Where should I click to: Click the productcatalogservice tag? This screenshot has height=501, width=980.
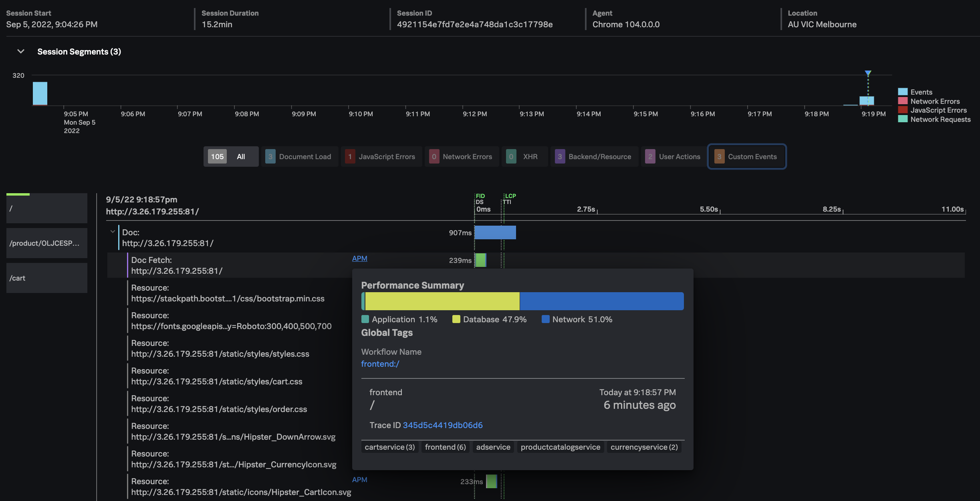click(560, 447)
